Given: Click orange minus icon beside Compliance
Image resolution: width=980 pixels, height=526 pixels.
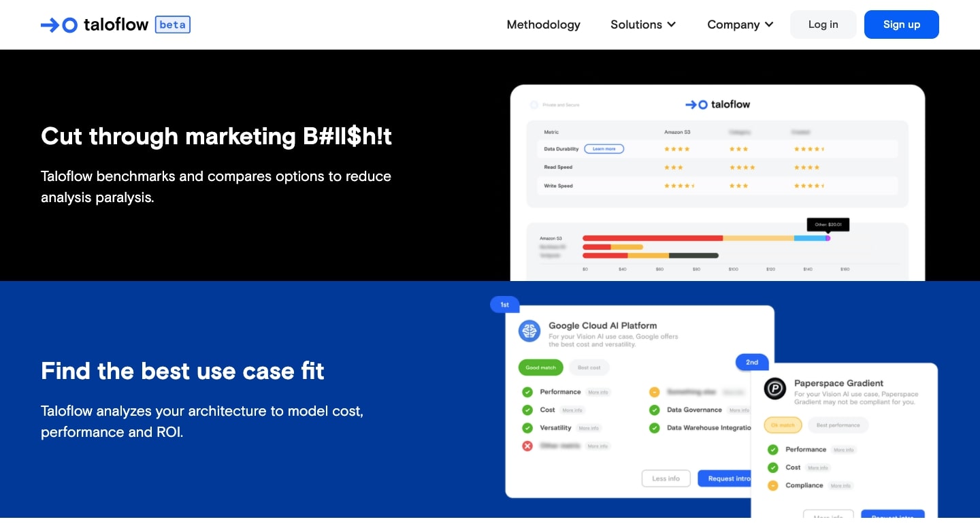Looking at the screenshot, I should [x=773, y=486].
